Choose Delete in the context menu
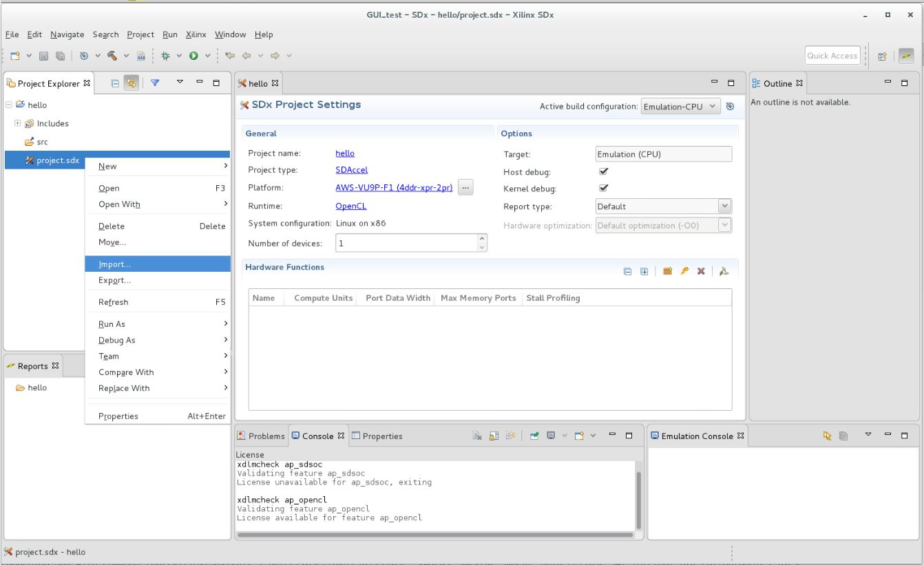 [158, 226]
